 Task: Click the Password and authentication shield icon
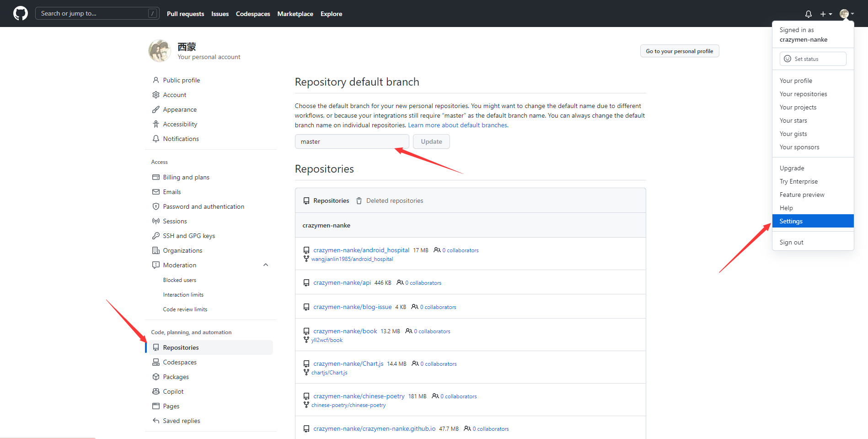(x=156, y=206)
